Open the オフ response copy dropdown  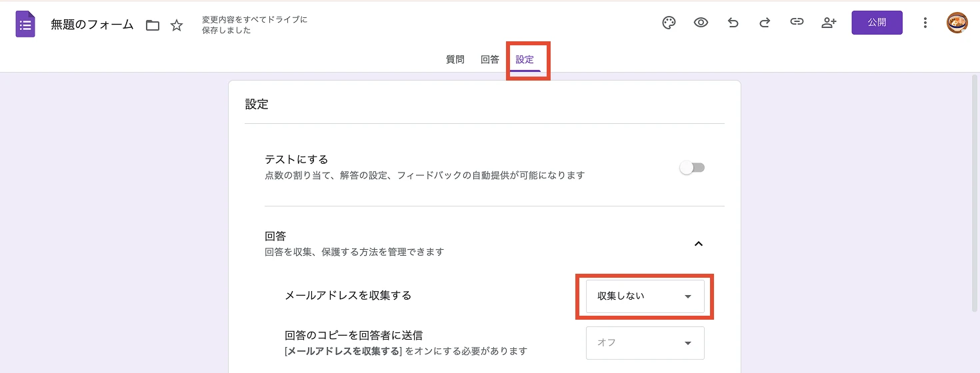(x=645, y=342)
